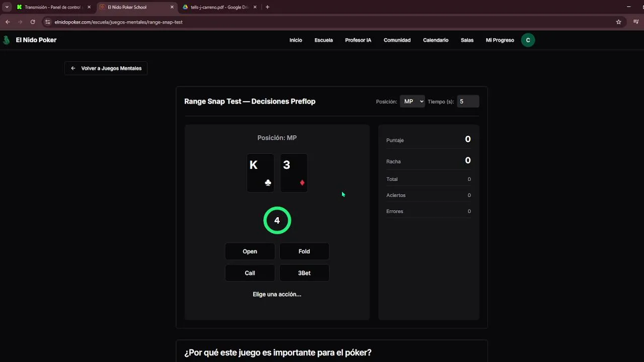
Task: Reload the page with the refresh icon
Action: (x=33, y=22)
